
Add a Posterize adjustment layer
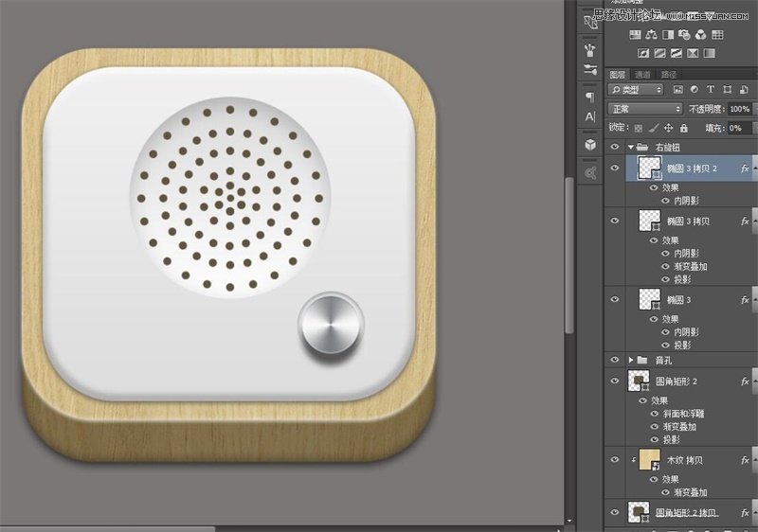(659, 53)
